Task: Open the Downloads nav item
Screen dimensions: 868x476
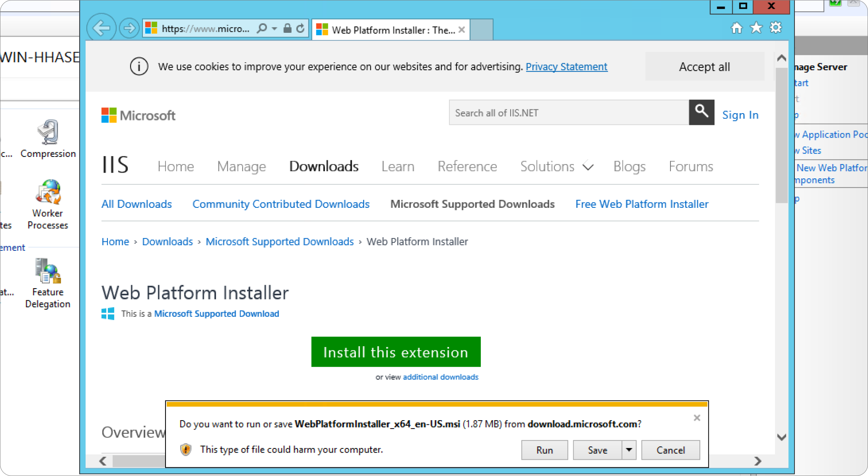Action: point(324,166)
